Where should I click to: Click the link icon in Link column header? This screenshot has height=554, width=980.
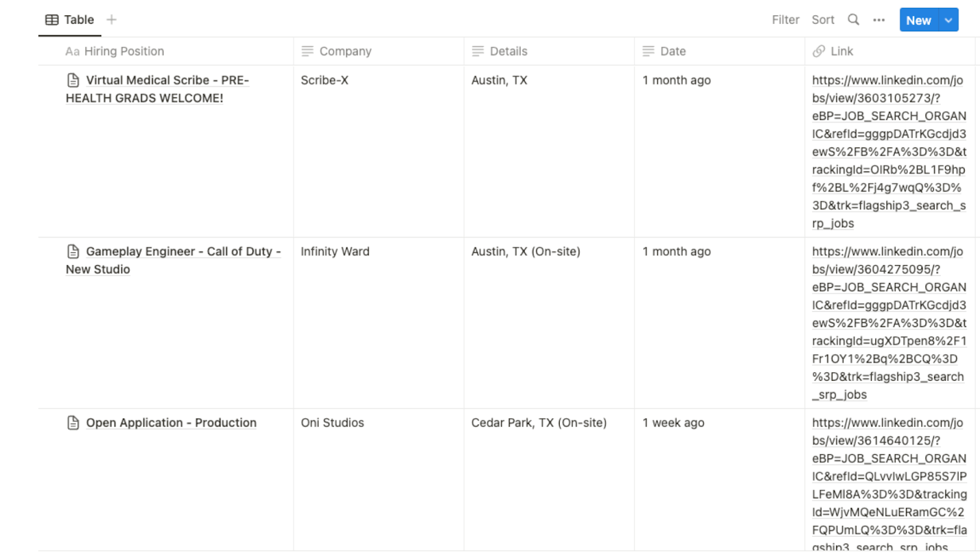pyautogui.click(x=820, y=51)
